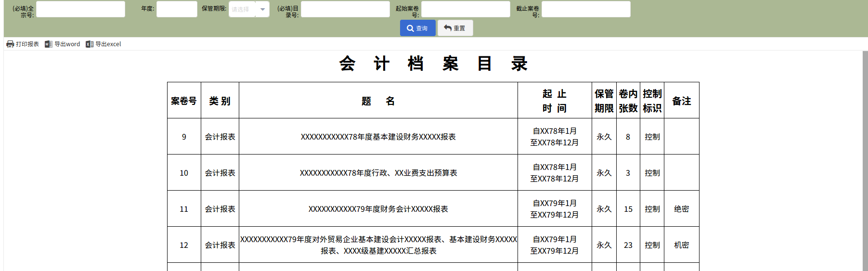Screen dimensions: 868x271
Task: Click the vertical scrollbar of the report
Action: 865,161
